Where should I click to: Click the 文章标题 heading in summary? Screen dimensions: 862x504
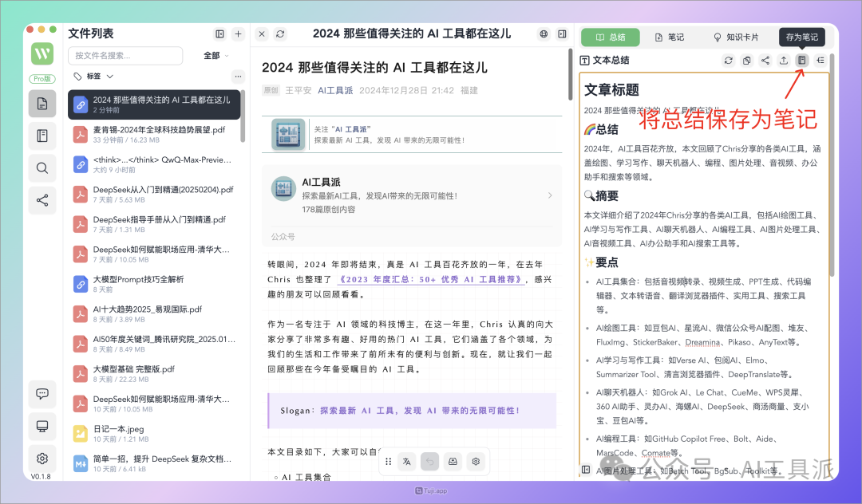coord(611,90)
